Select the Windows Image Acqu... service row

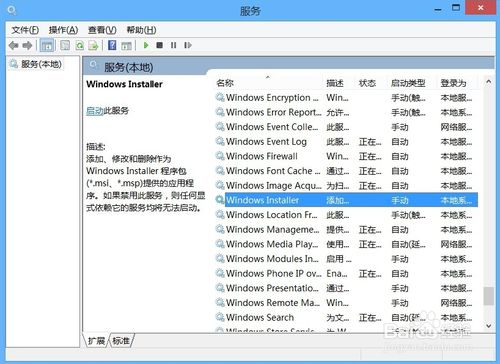(x=346, y=186)
